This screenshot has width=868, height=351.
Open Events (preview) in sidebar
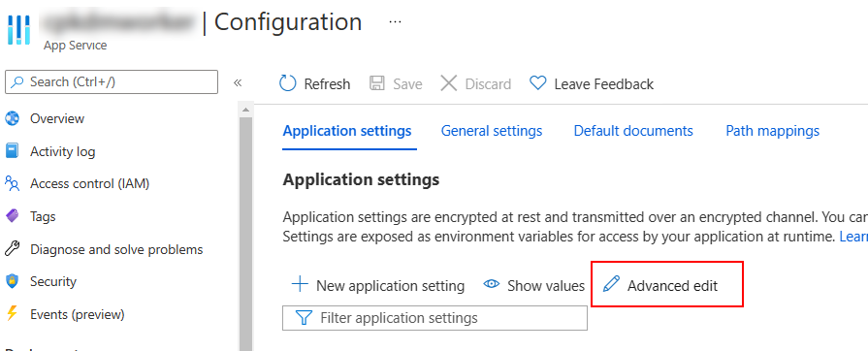(x=77, y=314)
